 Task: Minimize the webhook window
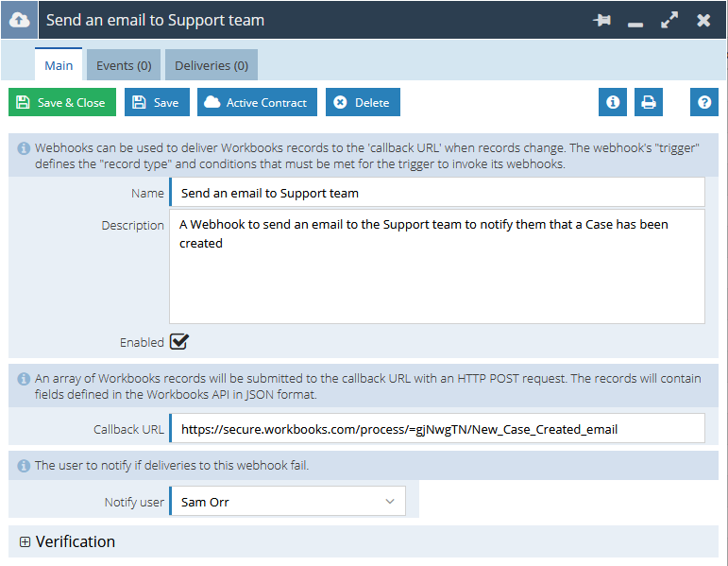tap(635, 24)
